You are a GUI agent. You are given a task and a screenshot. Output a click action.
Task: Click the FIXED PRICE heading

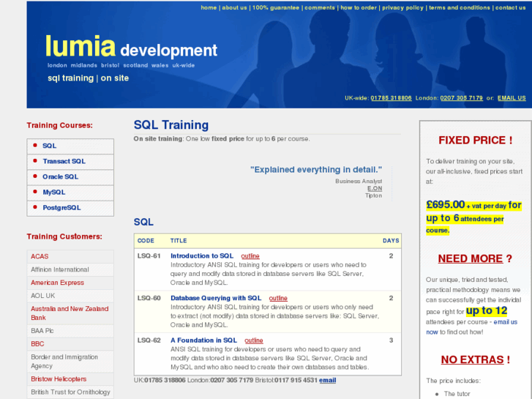click(476, 141)
